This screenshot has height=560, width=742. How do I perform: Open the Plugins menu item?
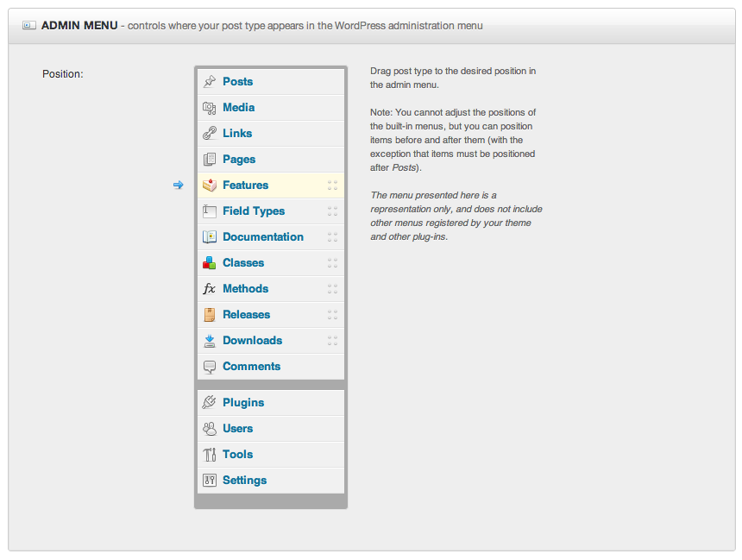tap(271, 402)
